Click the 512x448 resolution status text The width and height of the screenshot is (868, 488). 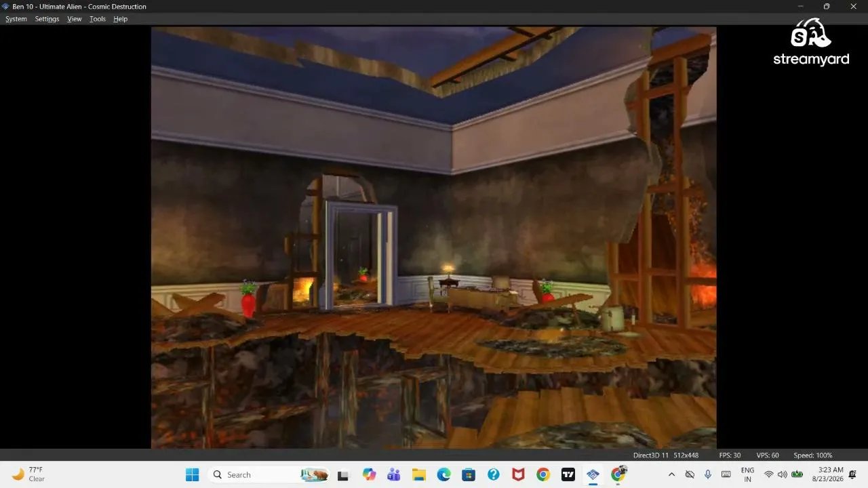(686, 455)
